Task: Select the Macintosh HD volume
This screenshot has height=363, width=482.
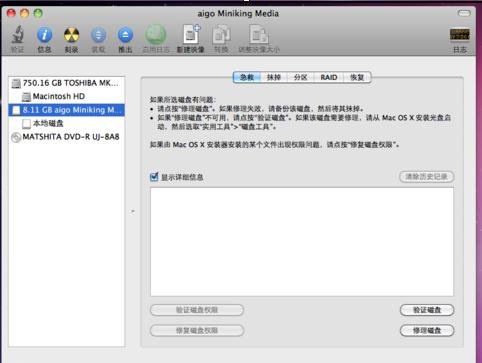Action: (x=67, y=97)
